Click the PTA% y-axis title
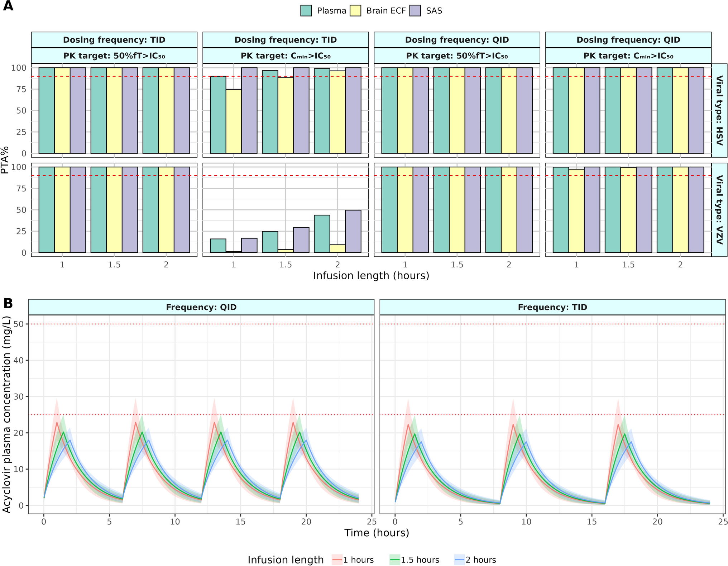Screen dimensions: 728x566 pyautogui.click(x=5, y=160)
